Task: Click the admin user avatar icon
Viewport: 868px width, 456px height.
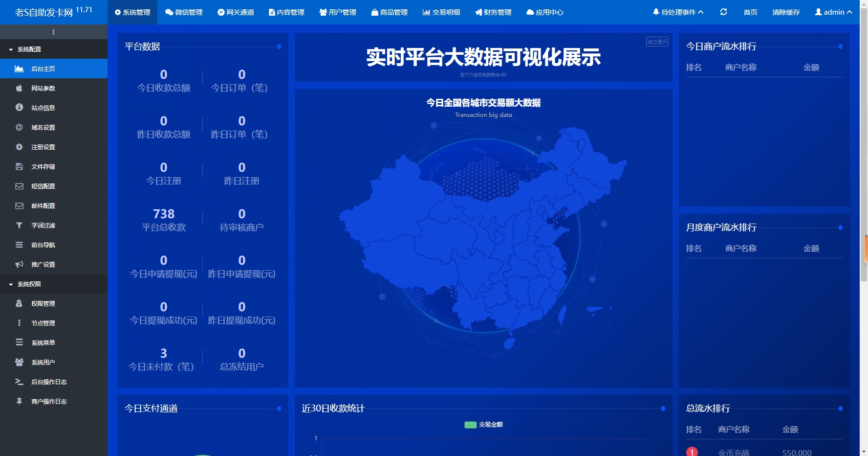Action: (x=818, y=12)
